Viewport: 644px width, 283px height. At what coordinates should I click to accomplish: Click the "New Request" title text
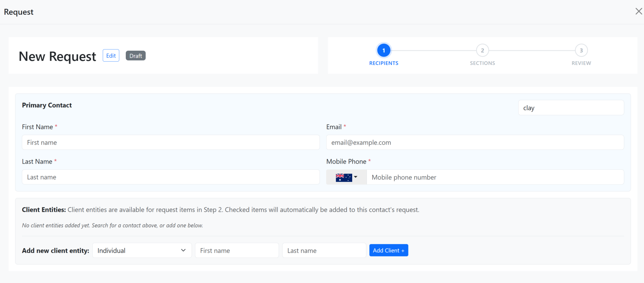pyautogui.click(x=57, y=56)
